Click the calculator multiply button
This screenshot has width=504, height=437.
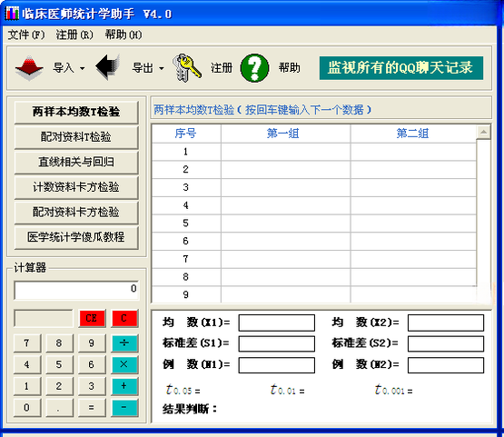point(124,364)
